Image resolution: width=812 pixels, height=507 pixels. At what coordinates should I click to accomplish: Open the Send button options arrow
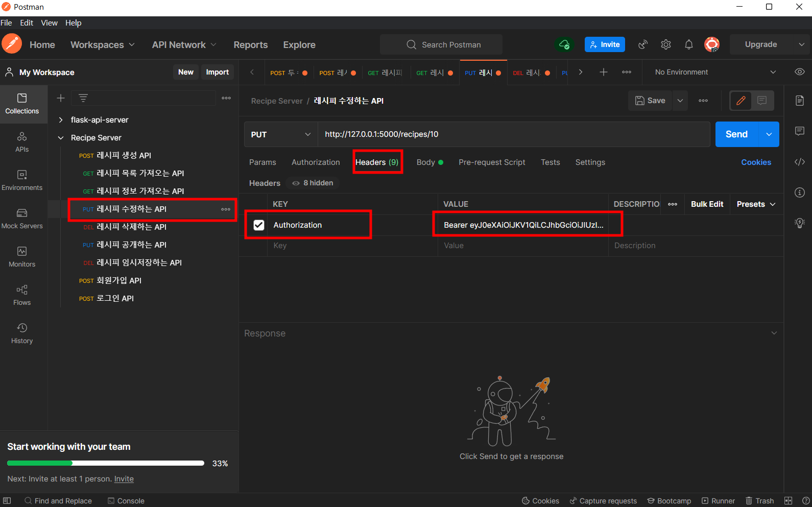[769, 134]
